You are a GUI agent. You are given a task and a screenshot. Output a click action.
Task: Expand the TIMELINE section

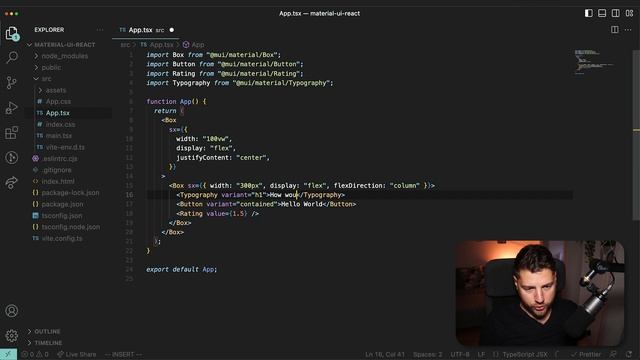tap(48, 343)
